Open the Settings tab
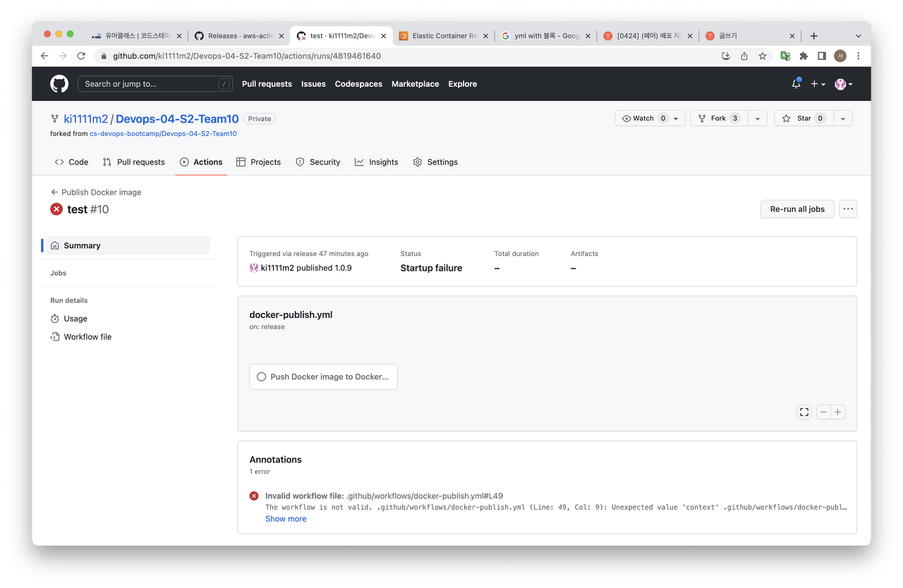This screenshot has width=903, height=588. (x=435, y=162)
